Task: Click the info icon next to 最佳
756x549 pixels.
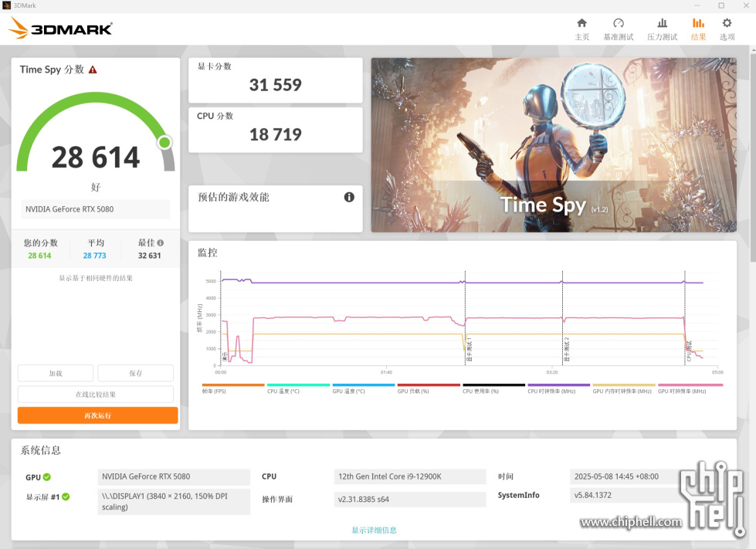Action: [x=161, y=243]
